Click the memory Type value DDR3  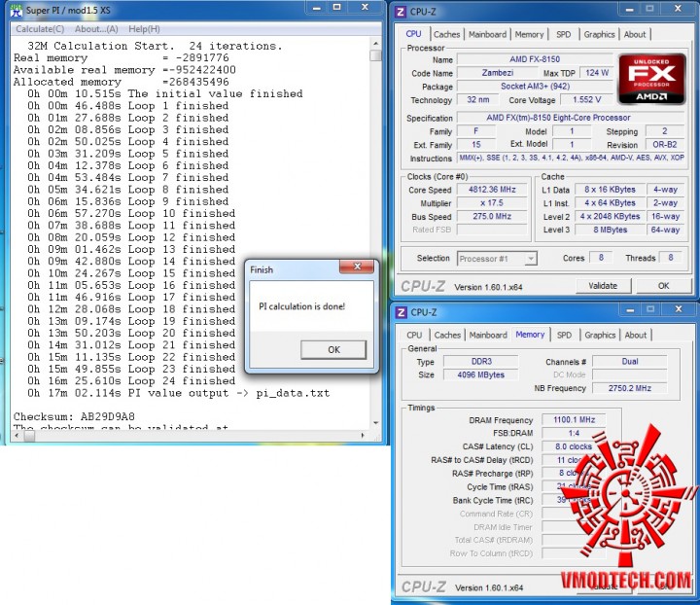click(481, 361)
